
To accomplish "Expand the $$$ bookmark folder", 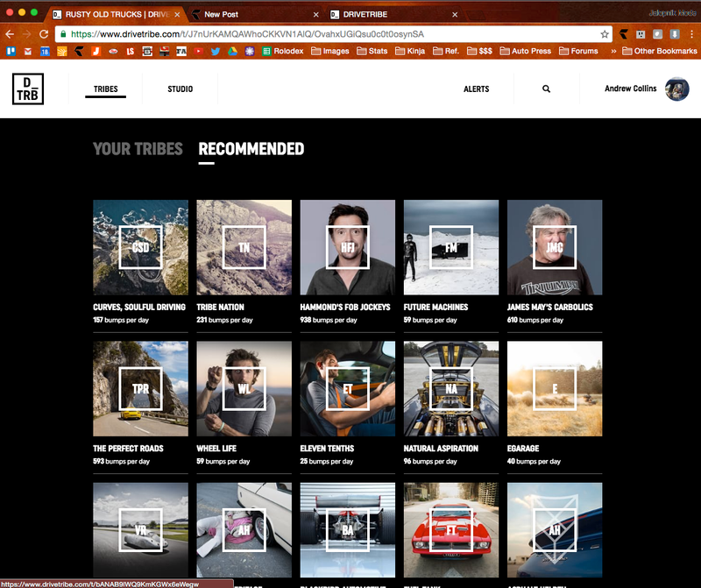I will coord(479,51).
